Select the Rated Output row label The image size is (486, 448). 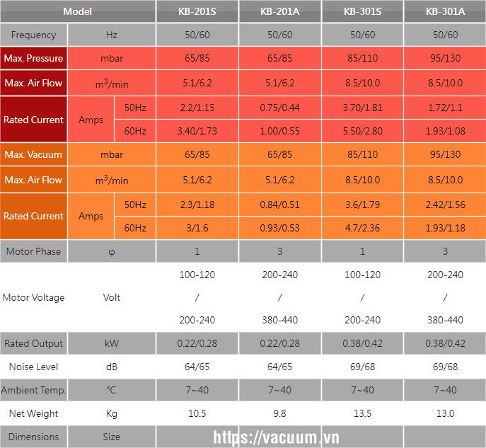point(33,344)
